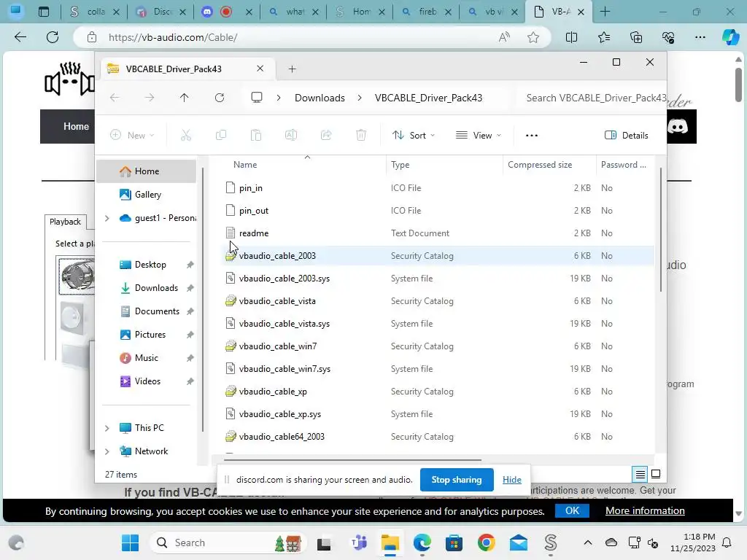The image size is (747, 560).
Task: Select Gallery in Explorer navigation pane
Action: (146, 194)
